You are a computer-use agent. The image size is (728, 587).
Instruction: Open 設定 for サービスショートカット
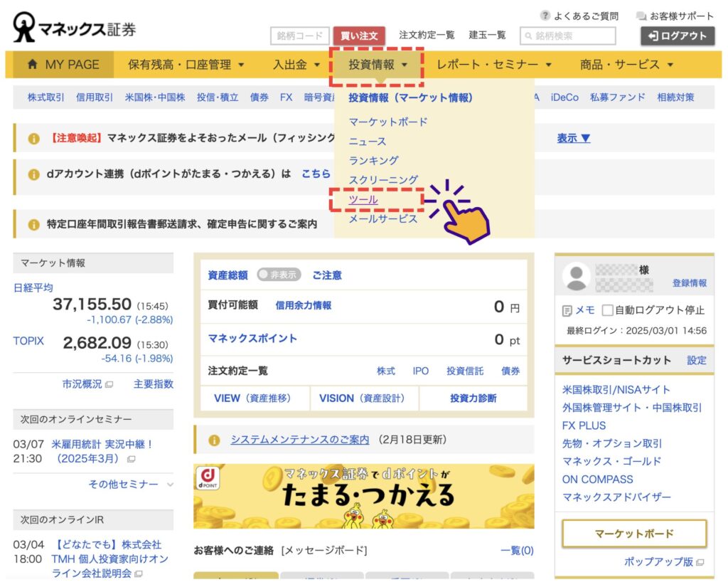pyautogui.click(x=697, y=360)
